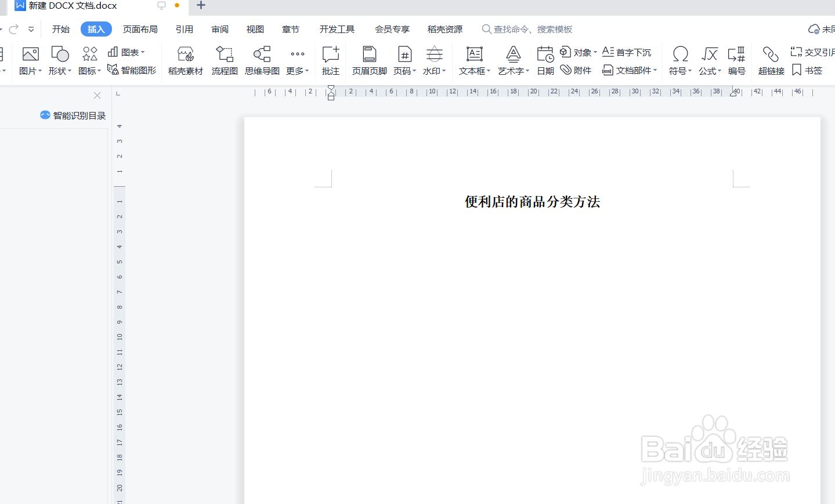Click the title 便利店的商品分类方法

[x=533, y=202]
